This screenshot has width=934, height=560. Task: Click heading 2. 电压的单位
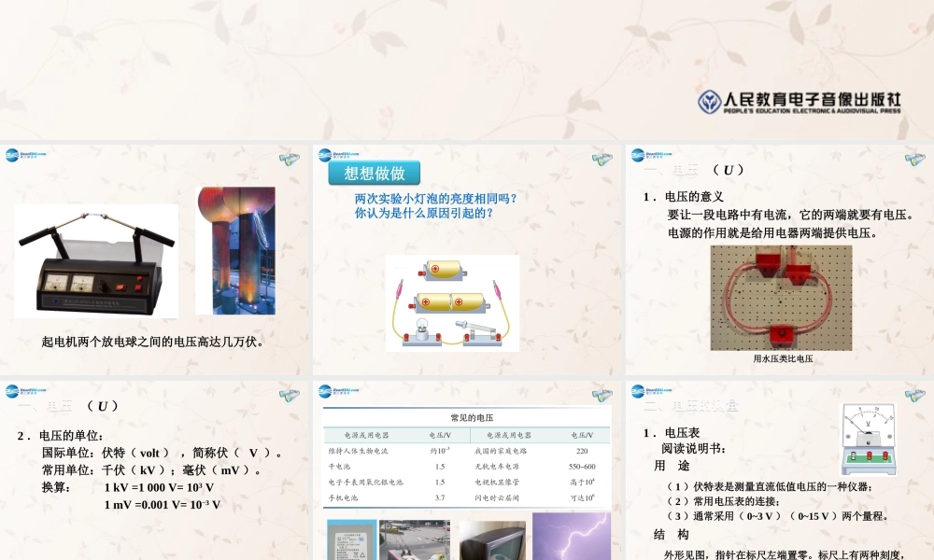60,436
